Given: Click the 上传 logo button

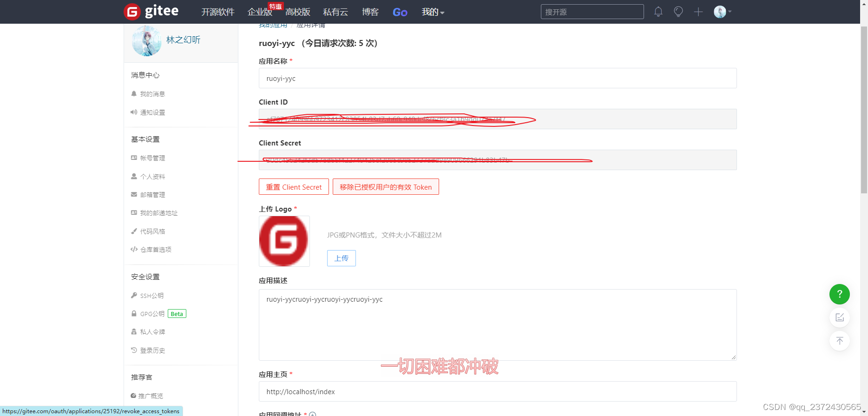Looking at the screenshot, I should [342, 258].
